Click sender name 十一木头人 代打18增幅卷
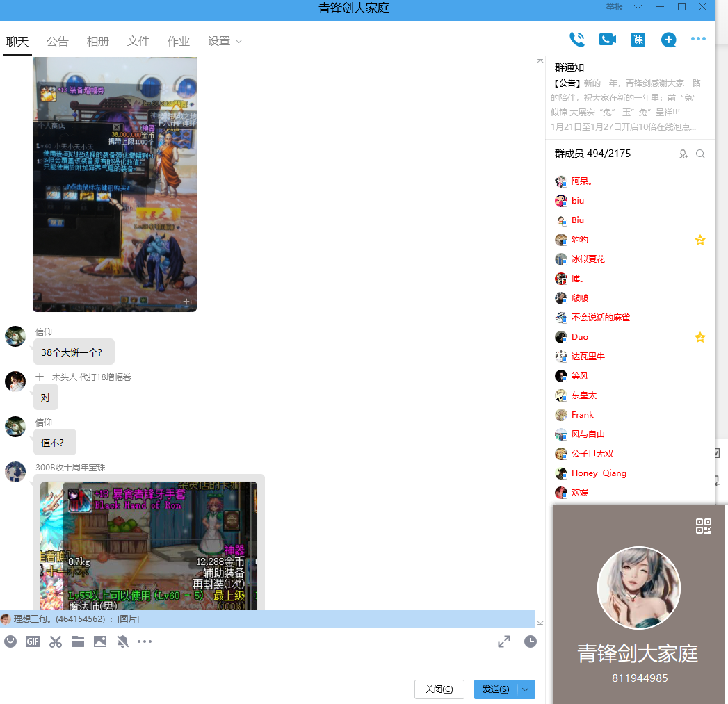The height and width of the screenshot is (704, 728). point(83,377)
